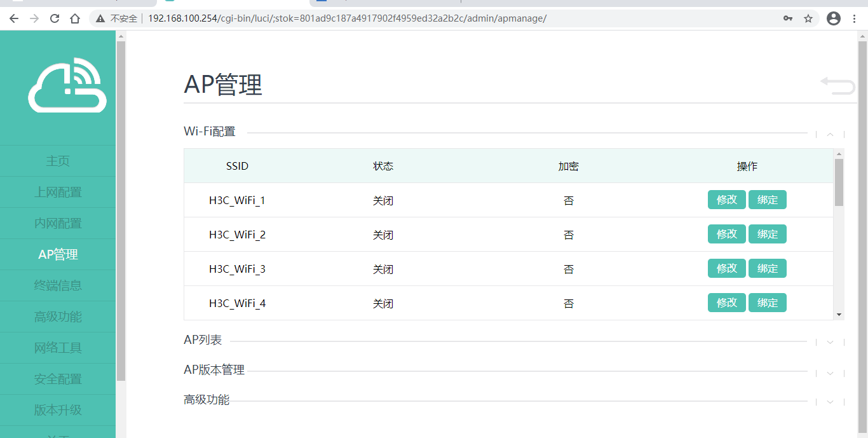The width and height of the screenshot is (868, 438).
Task: Open the browser profile avatar
Action: click(x=834, y=18)
